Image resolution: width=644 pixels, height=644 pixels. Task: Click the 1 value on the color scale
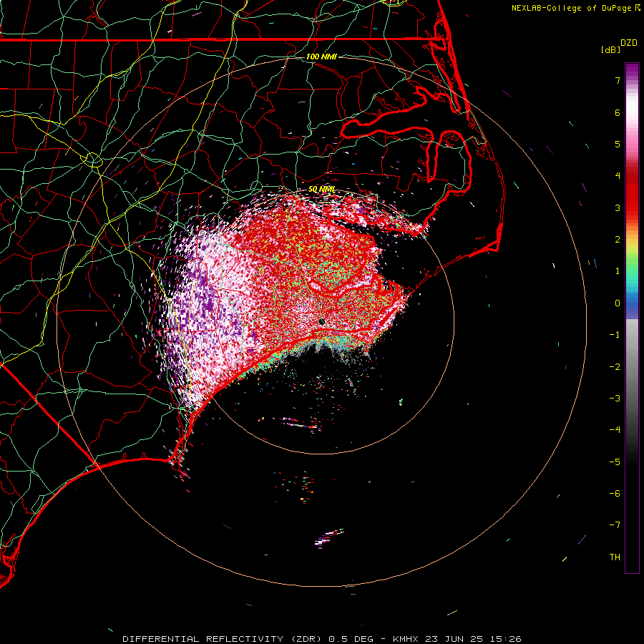[618, 271]
